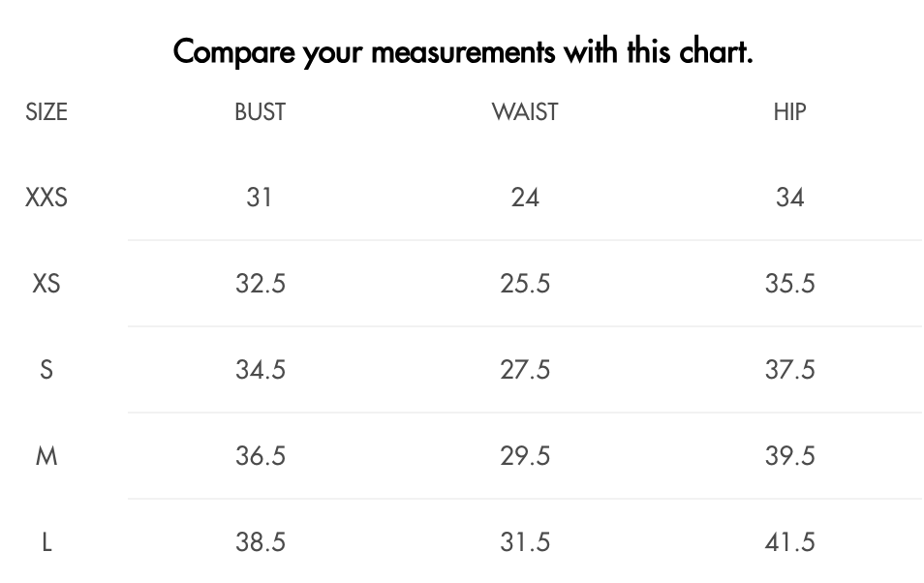Select the L size row label
The height and width of the screenshot is (583, 924).
(46, 541)
